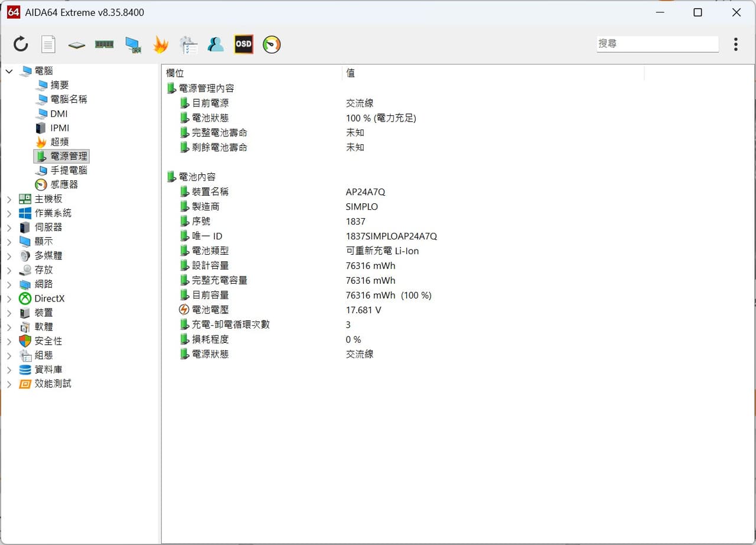Expand the 裝置 tree node
Viewport: 756px width, 545px height.
click(x=9, y=313)
